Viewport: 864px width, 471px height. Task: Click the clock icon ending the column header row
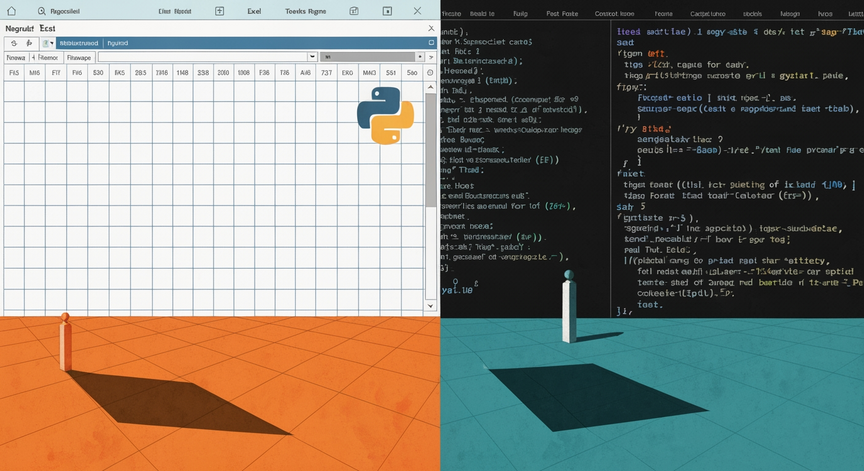(x=430, y=73)
